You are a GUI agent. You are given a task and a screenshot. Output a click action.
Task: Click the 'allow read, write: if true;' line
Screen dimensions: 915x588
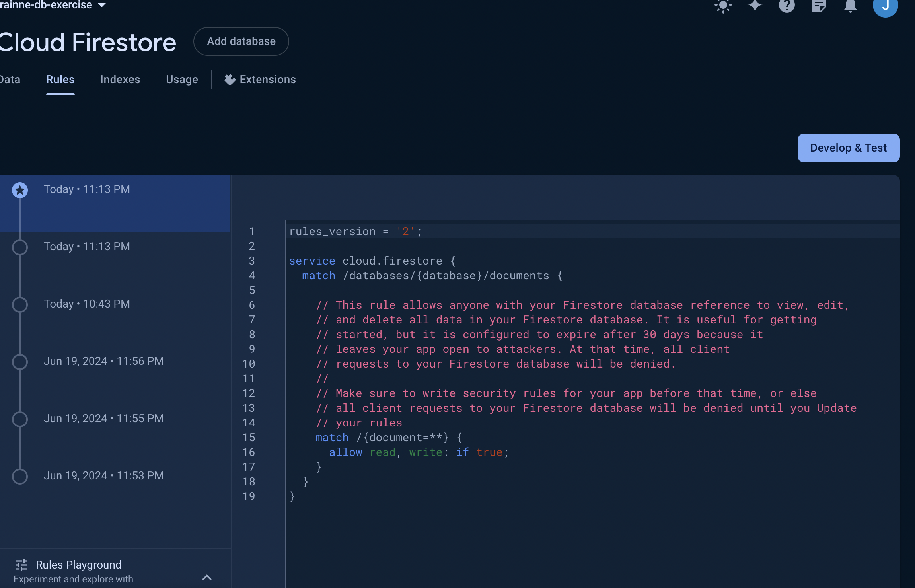[x=419, y=452]
